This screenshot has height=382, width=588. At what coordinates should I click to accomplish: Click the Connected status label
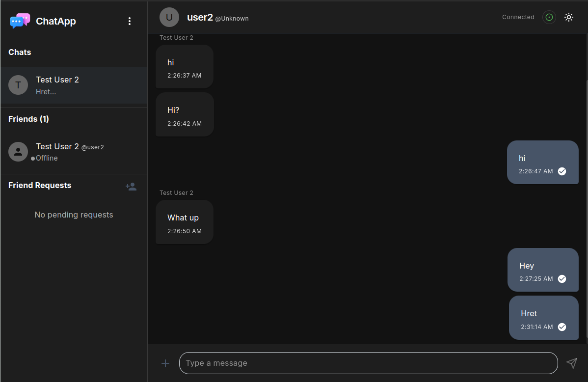(518, 17)
